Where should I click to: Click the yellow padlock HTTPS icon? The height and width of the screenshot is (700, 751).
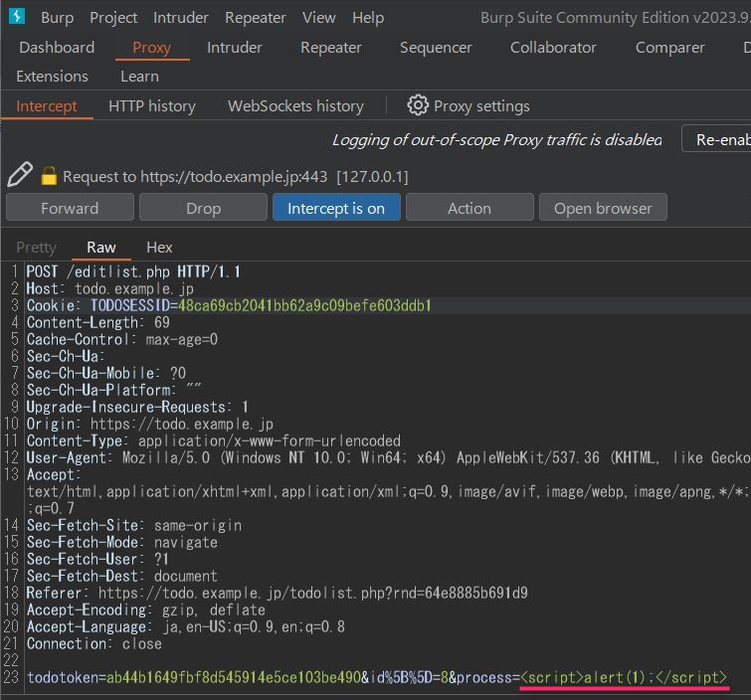(49, 176)
